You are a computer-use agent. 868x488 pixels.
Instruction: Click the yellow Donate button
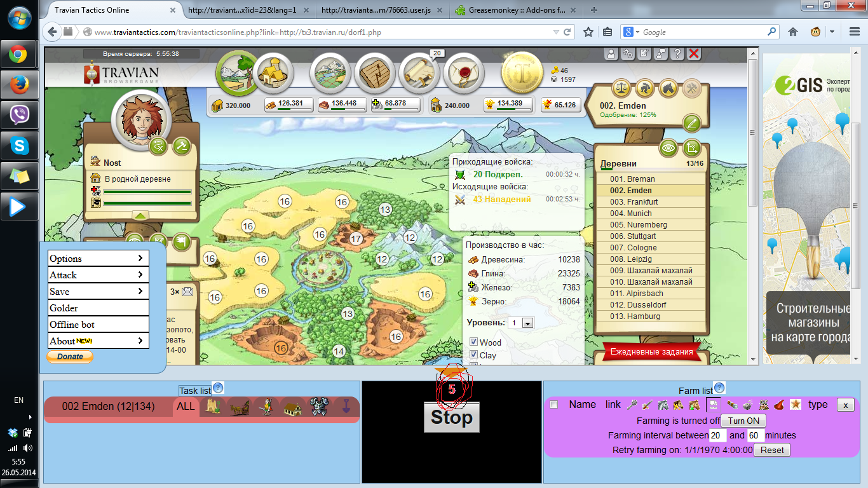(x=70, y=356)
